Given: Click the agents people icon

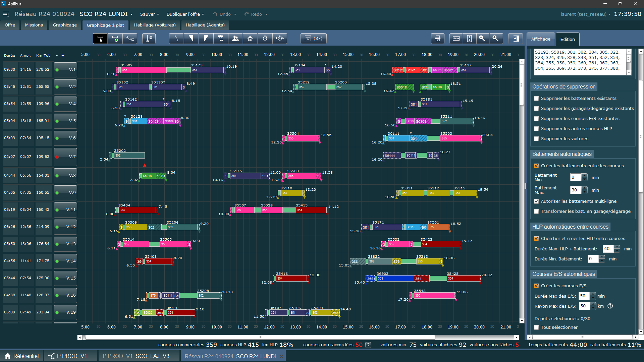Looking at the screenshot, I should (x=235, y=39).
